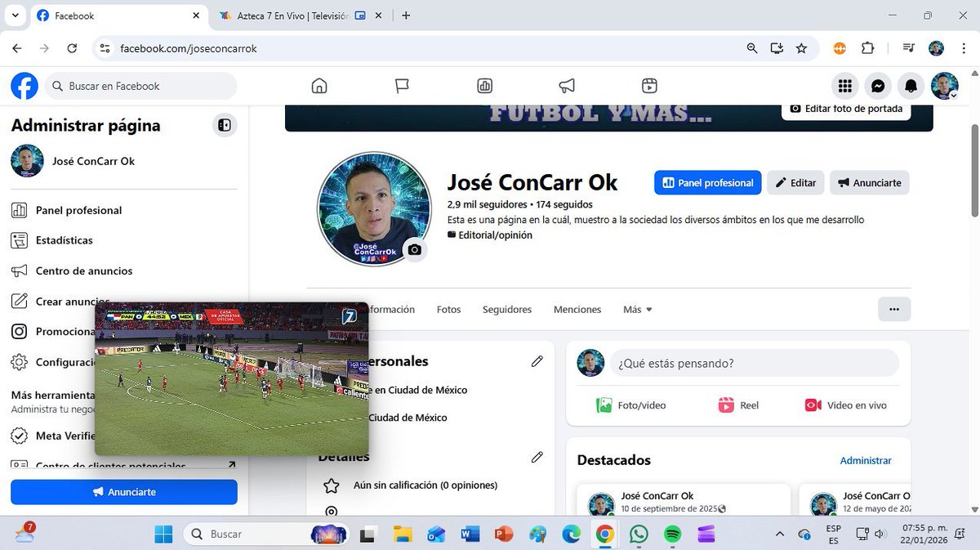Click 2,9 mil seguidores text

coord(487,204)
